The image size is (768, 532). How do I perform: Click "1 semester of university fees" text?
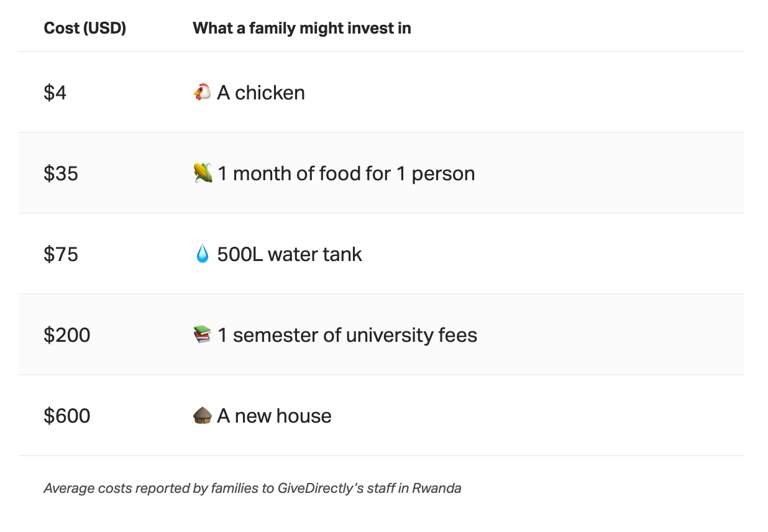click(347, 335)
